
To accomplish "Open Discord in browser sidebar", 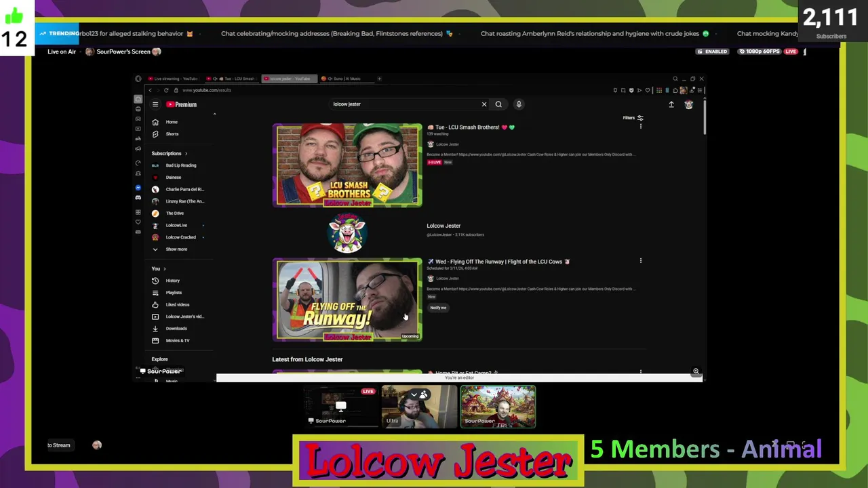I will 138,197.
